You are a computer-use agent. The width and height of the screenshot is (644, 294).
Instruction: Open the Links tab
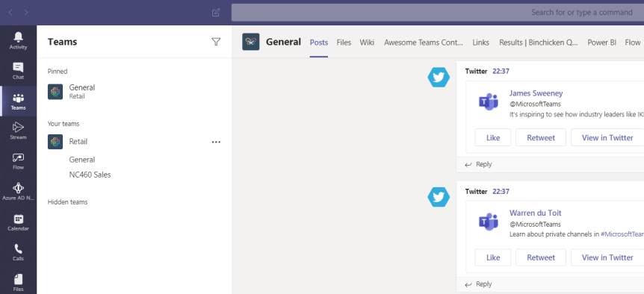tap(480, 43)
